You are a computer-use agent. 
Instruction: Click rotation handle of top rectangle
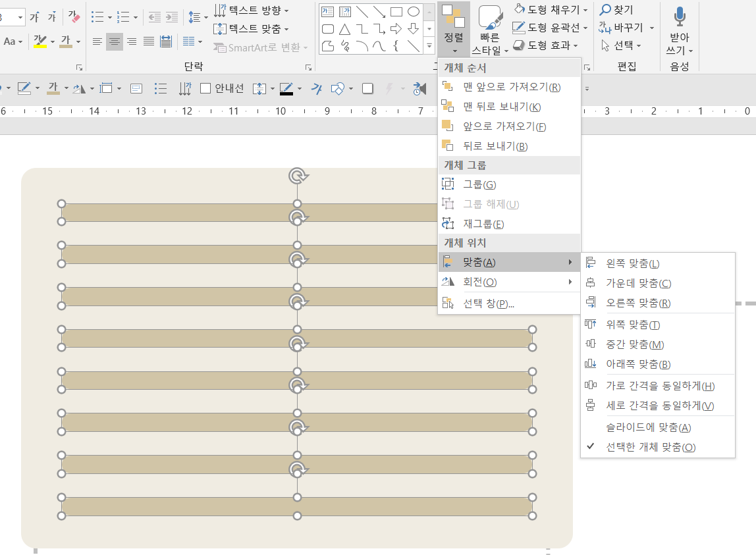tap(298, 176)
